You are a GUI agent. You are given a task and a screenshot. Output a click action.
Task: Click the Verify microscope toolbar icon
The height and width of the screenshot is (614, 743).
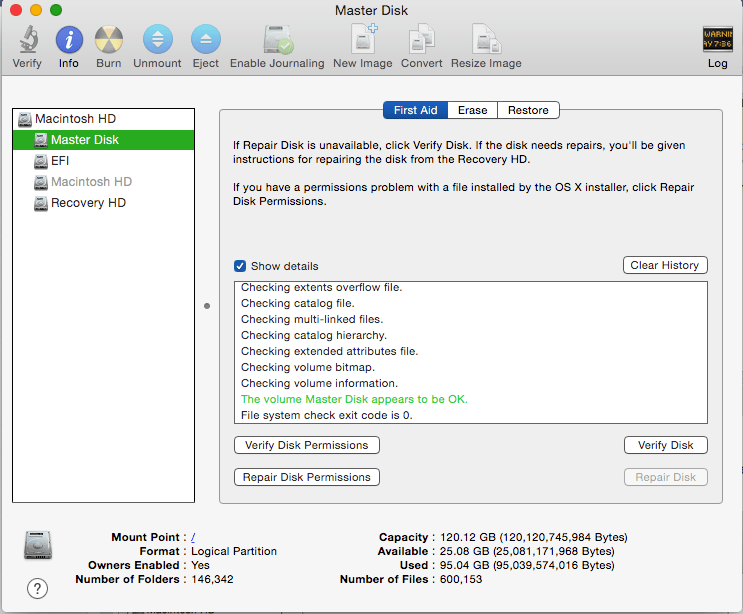28,39
